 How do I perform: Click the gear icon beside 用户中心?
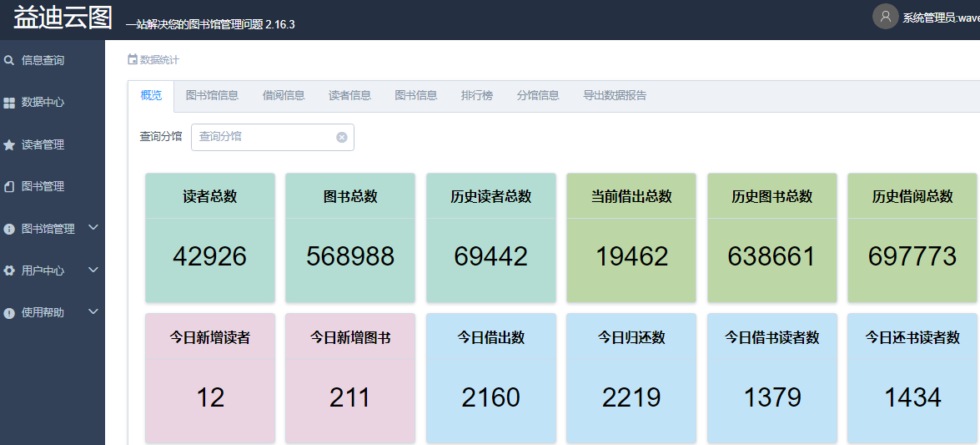9,271
